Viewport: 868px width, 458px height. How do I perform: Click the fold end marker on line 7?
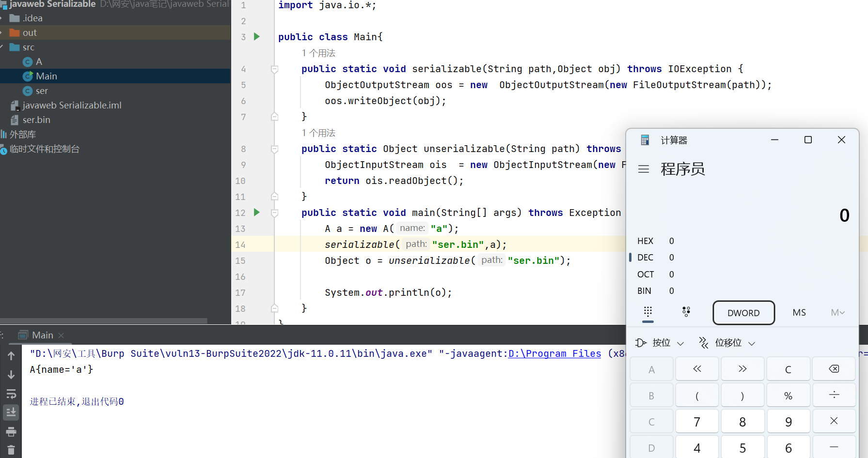point(274,117)
